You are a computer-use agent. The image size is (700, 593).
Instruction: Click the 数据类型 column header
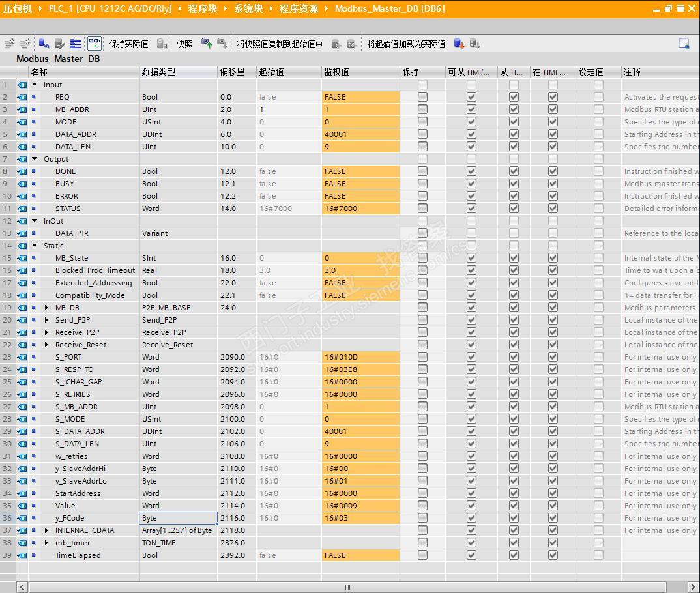pos(178,72)
